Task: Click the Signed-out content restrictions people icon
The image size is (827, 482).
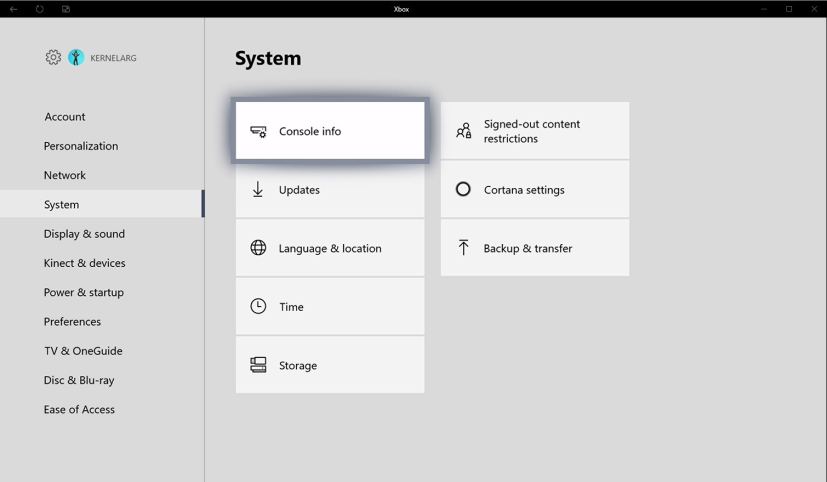Action: 464,131
